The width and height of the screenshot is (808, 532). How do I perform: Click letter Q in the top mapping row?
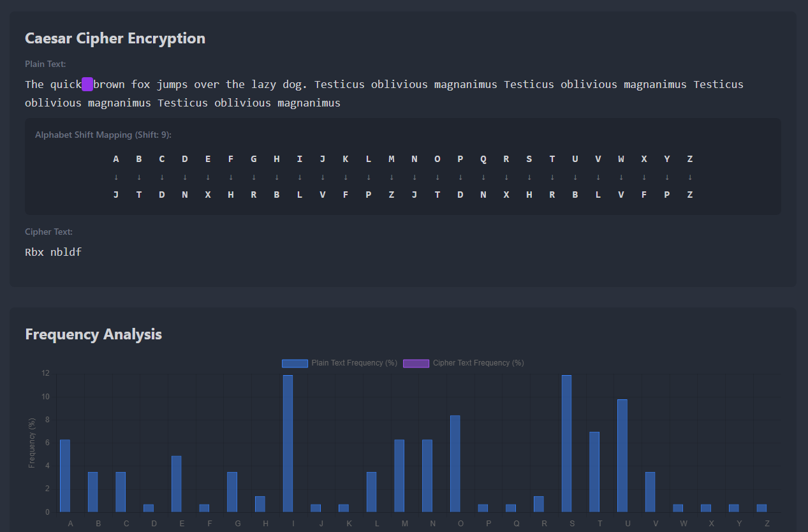[x=483, y=159]
